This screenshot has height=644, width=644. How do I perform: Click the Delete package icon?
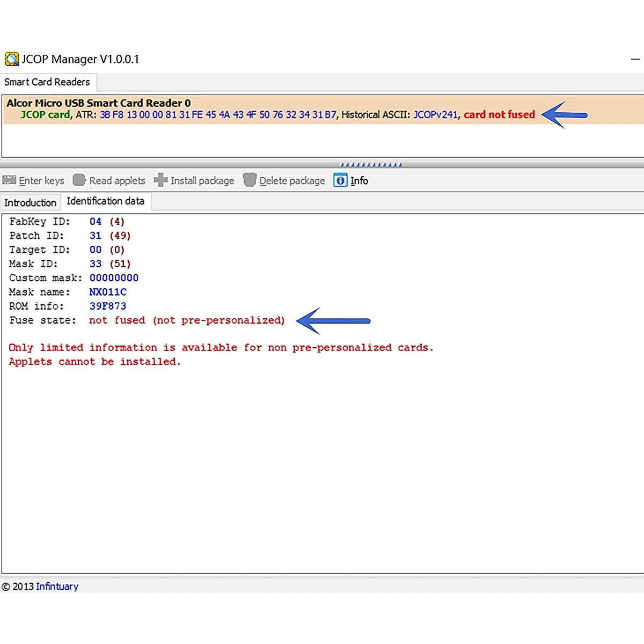pos(250,180)
